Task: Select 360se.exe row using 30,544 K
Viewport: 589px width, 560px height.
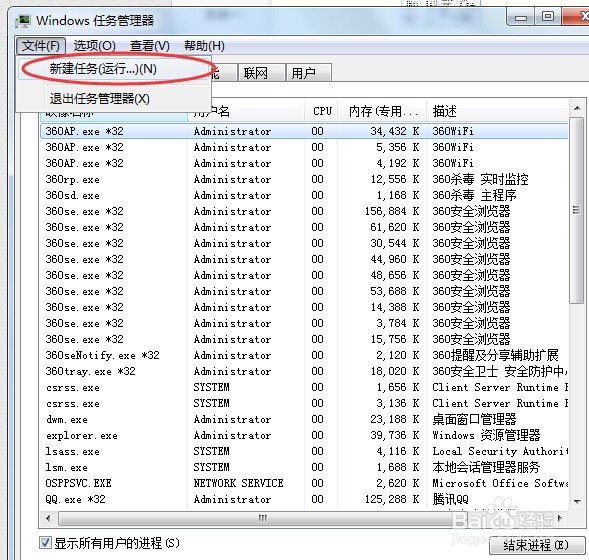Action: 304,243
